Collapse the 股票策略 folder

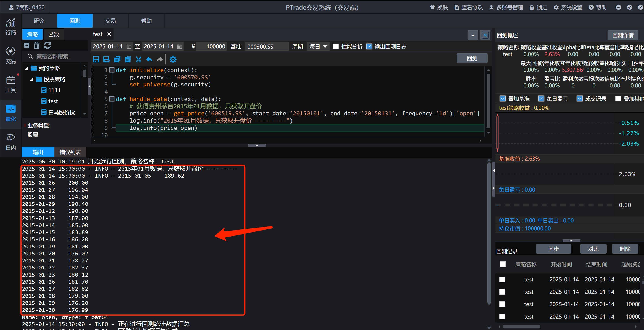32,80
